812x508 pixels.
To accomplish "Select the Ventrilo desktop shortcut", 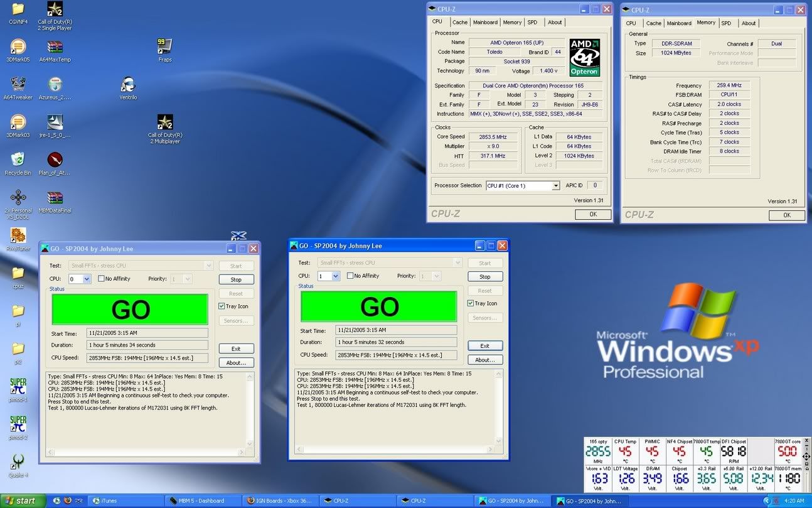I will point(128,86).
